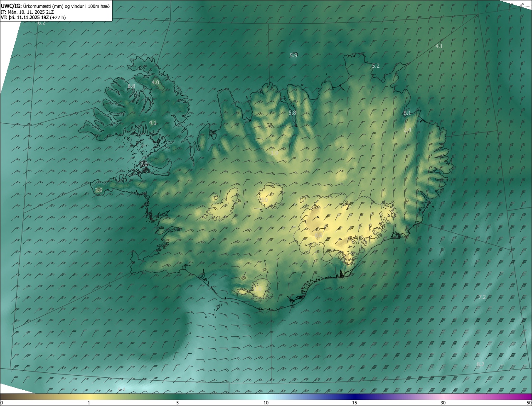532x406 pixels.
Task: Select the 1 tick on the colour scale
Action: tap(89, 403)
